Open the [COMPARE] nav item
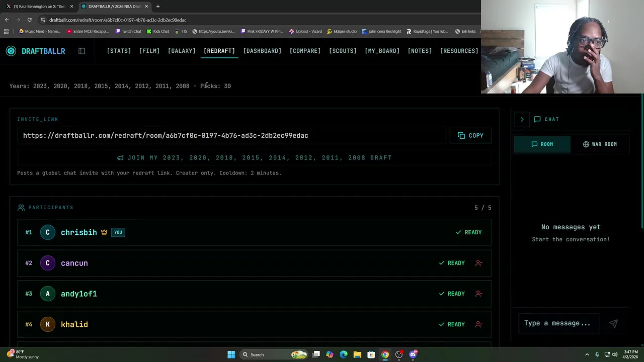 point(305,51)
